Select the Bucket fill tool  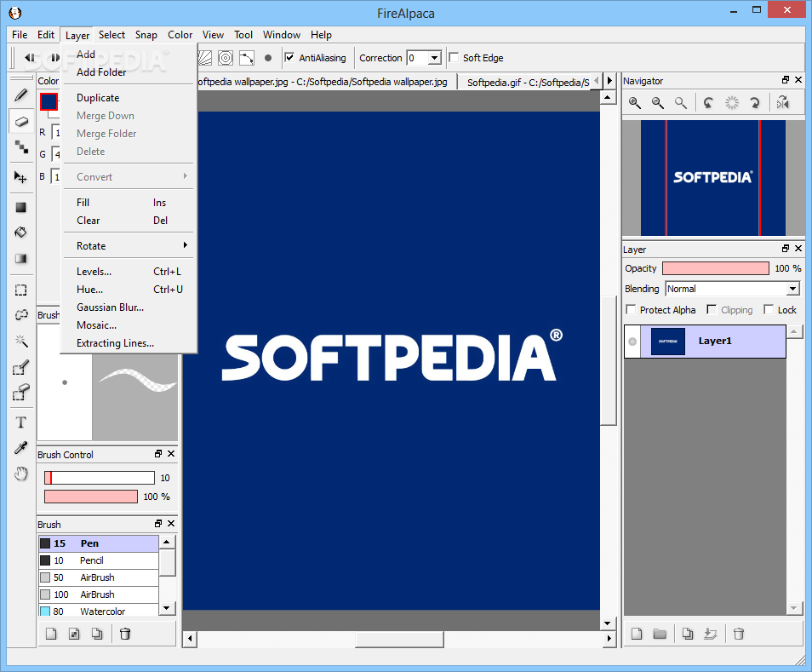(20, 233)
